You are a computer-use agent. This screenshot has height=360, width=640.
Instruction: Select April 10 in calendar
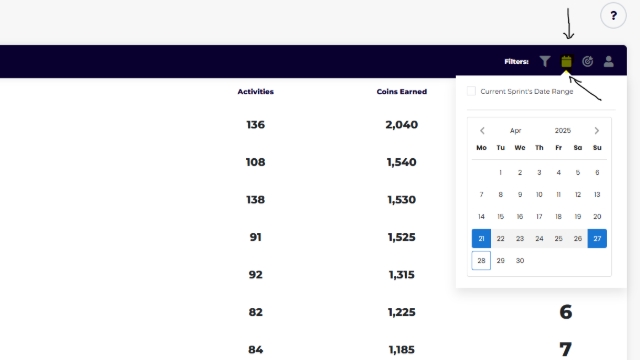(x=539, y=195)
